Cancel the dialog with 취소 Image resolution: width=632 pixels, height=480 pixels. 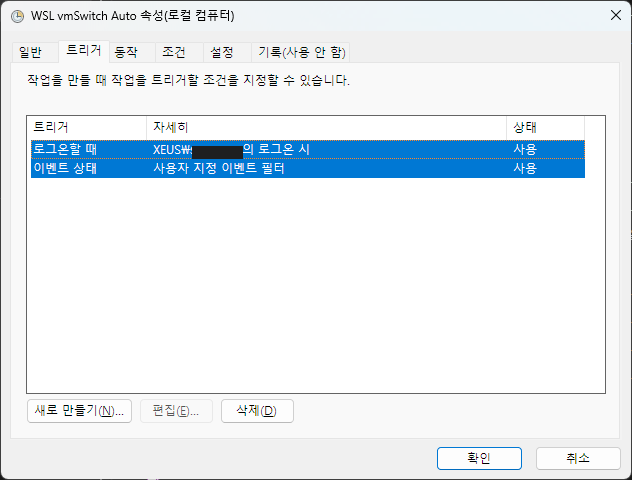pyautogui.click(x=578, y=458)
